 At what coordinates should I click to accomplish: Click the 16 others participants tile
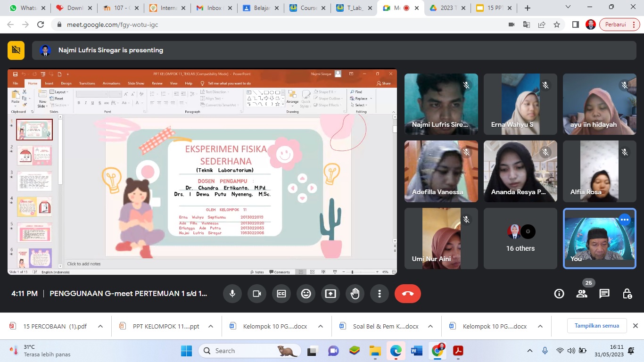520,239
